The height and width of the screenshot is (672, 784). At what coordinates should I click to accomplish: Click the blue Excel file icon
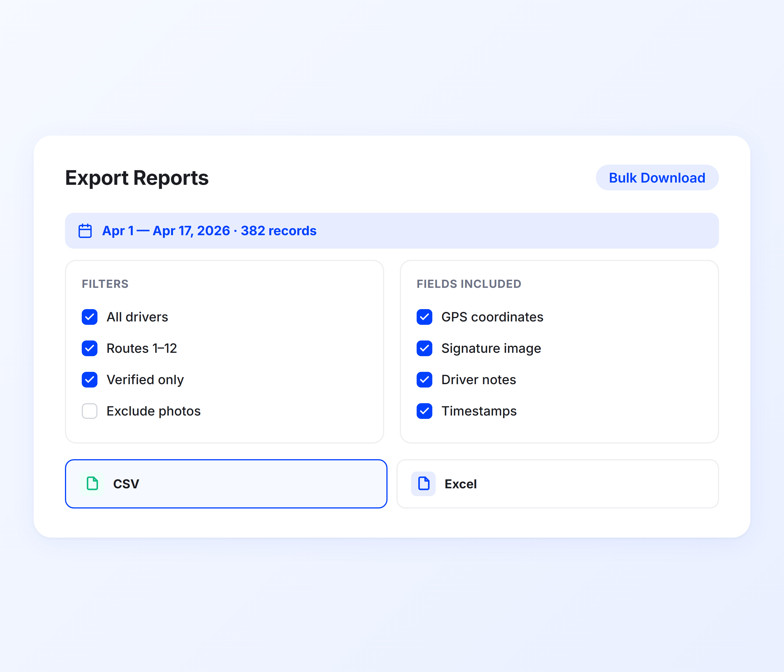pyautogui.click(x=423, y=484)
